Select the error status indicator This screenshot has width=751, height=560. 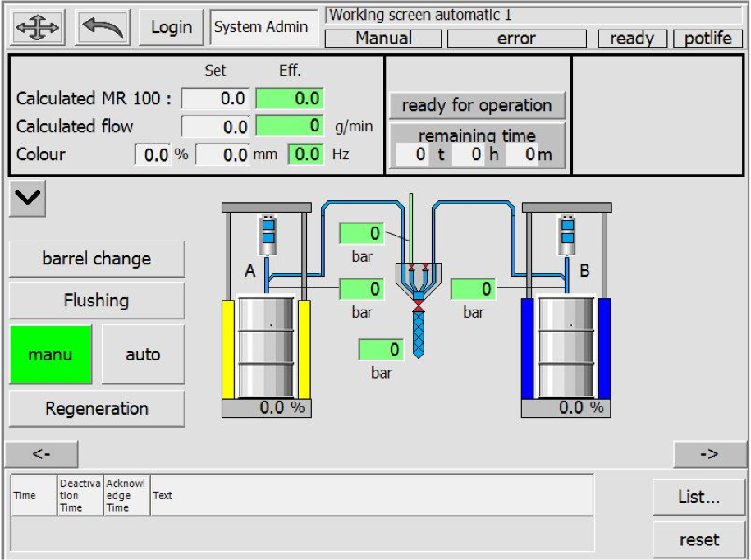[x=517, y=39]
